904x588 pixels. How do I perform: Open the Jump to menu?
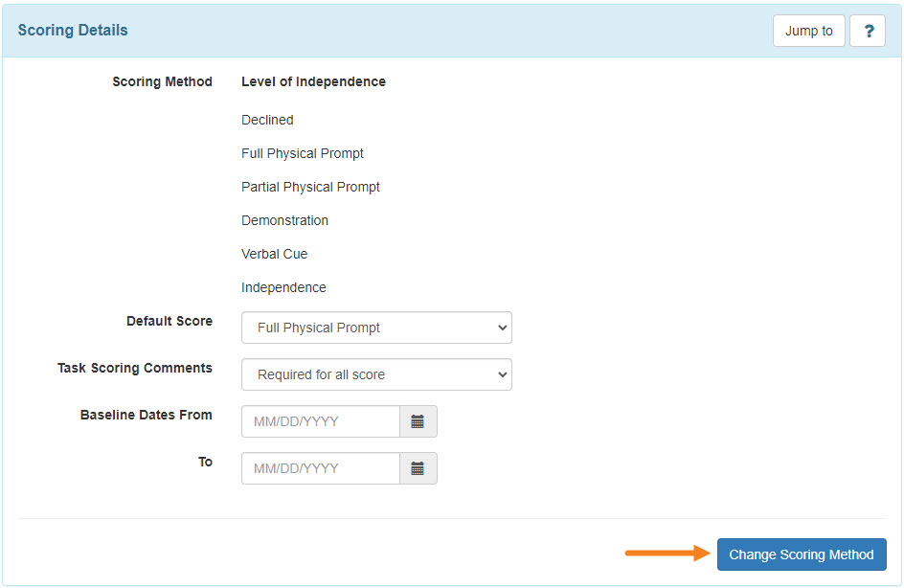(809, 31)
